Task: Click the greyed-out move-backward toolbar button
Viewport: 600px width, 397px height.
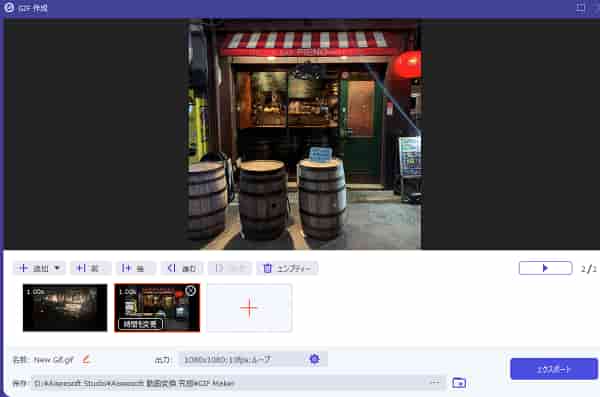Action: click(x=230, y=268)
